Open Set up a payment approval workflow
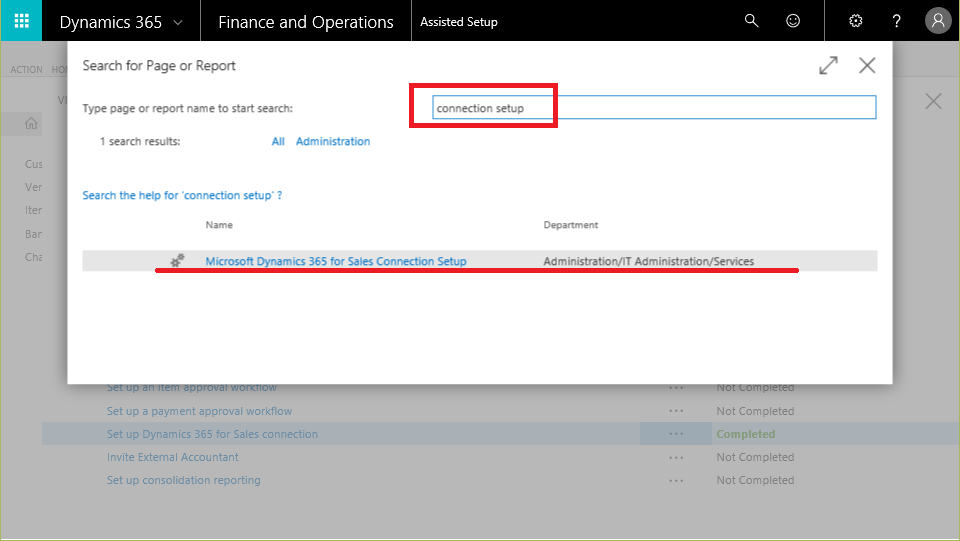The width and height of the screenshot is (960, 541). (200, 411)
